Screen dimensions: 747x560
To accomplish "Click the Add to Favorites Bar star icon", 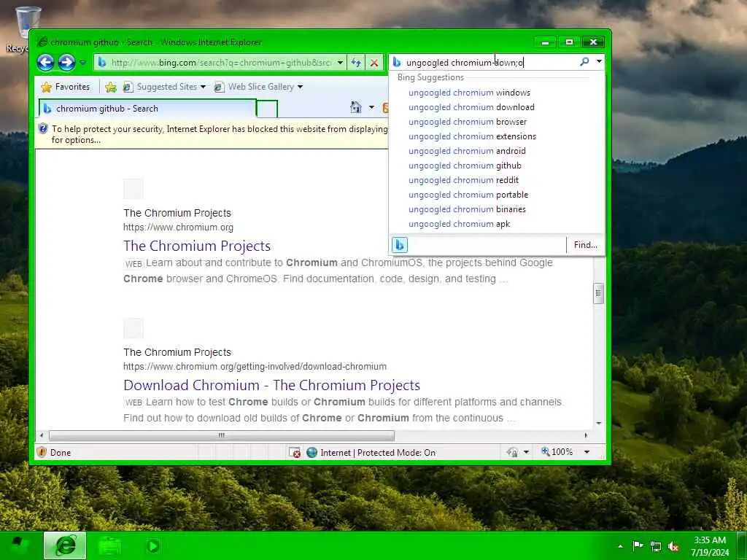I will [x=111, y=87].
